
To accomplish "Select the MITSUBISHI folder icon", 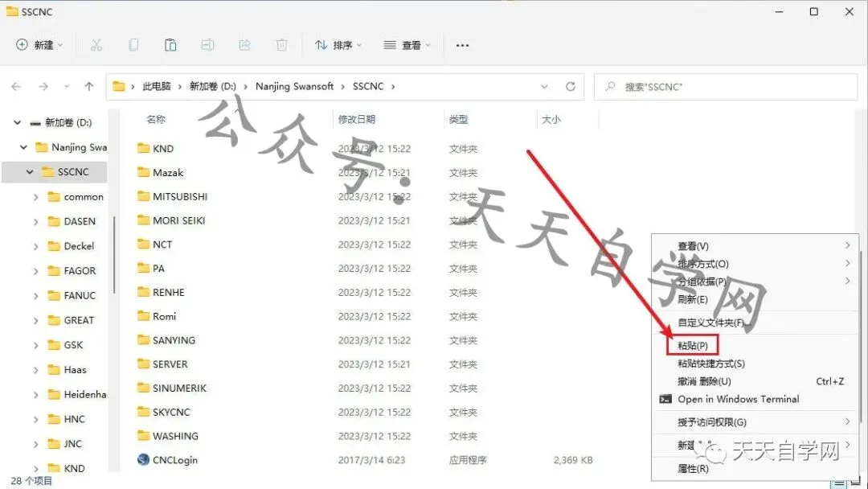I will click(143, 196).
